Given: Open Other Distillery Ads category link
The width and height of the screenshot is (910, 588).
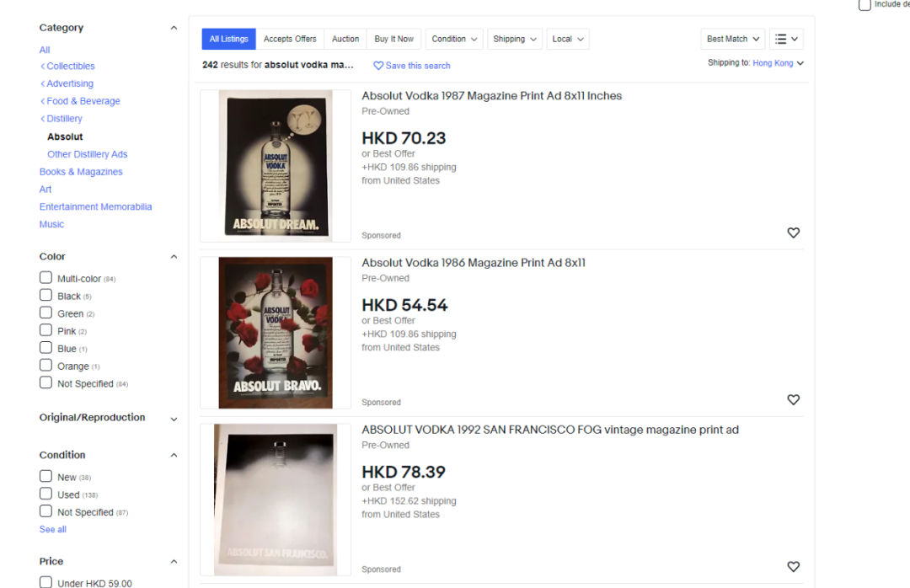Looking at the screenshot, I should coord(87,154).
